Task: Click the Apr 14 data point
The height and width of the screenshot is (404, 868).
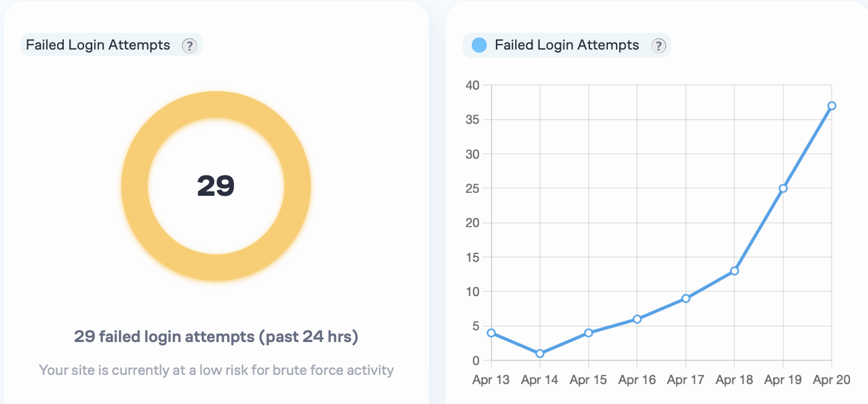Action: pyautogui.click(x=540, y=353)
